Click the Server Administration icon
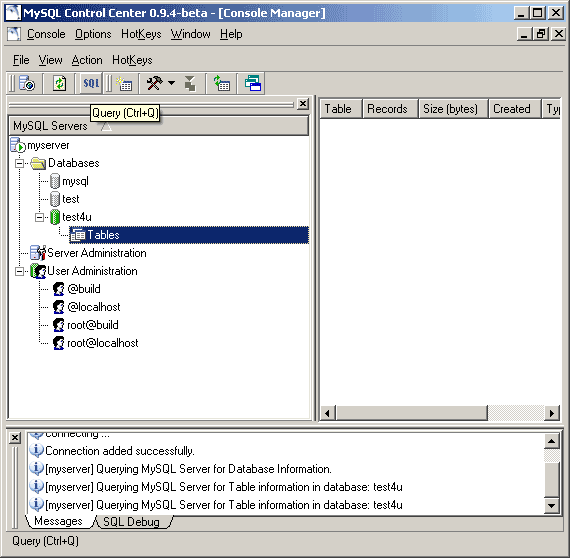This screenshot has height=558, width=570. tap(38, 253)
